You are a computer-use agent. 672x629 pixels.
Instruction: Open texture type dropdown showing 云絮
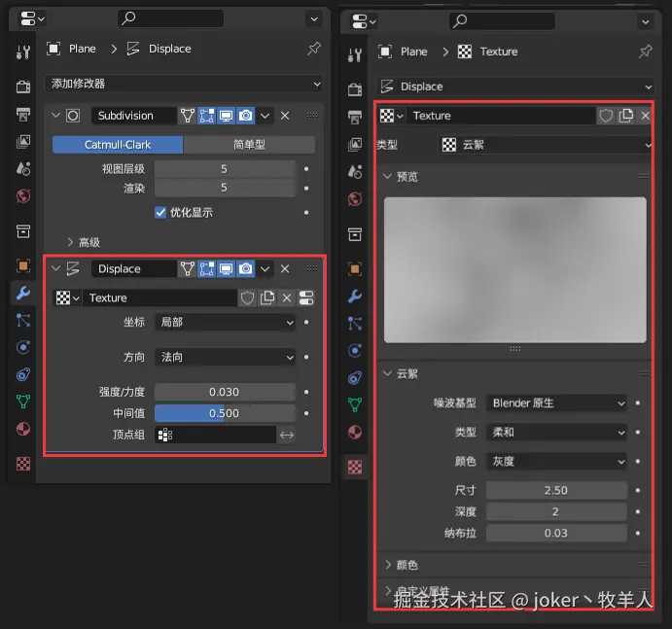[546, 145]
